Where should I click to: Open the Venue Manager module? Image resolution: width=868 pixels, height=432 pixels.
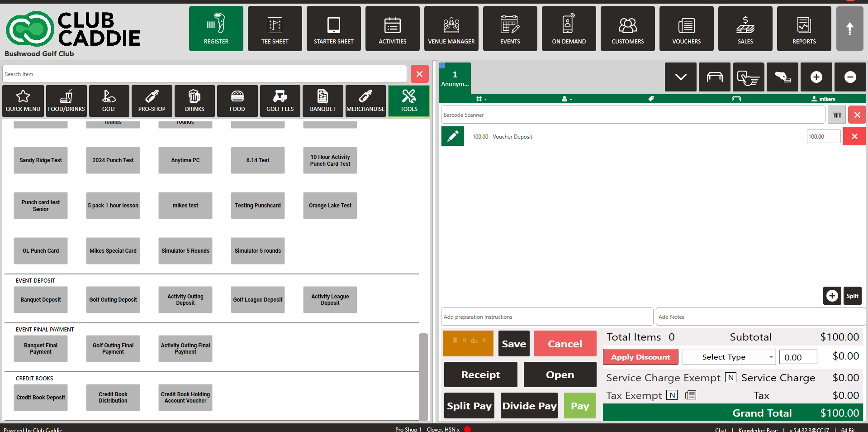point(451,29)
